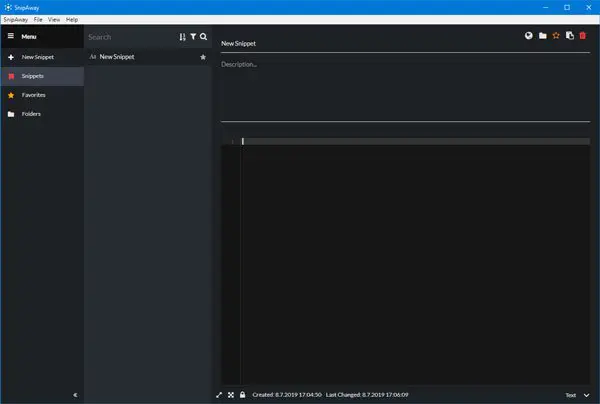Assign snippet to folder via folder icon
Screen dimensions: 600x404
[x=543, y=36]
